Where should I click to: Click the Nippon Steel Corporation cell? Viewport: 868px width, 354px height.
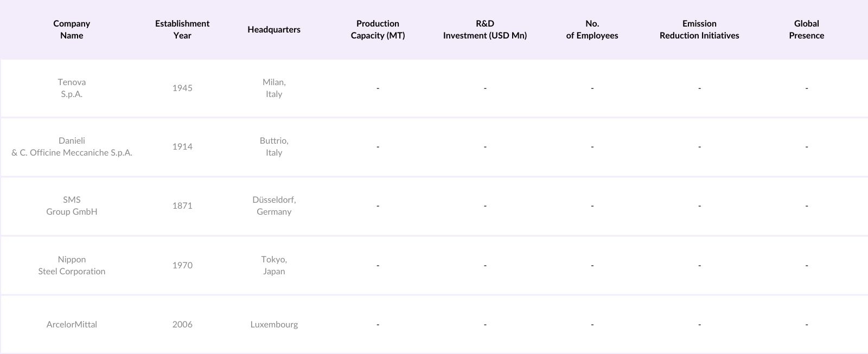point(72,265)
